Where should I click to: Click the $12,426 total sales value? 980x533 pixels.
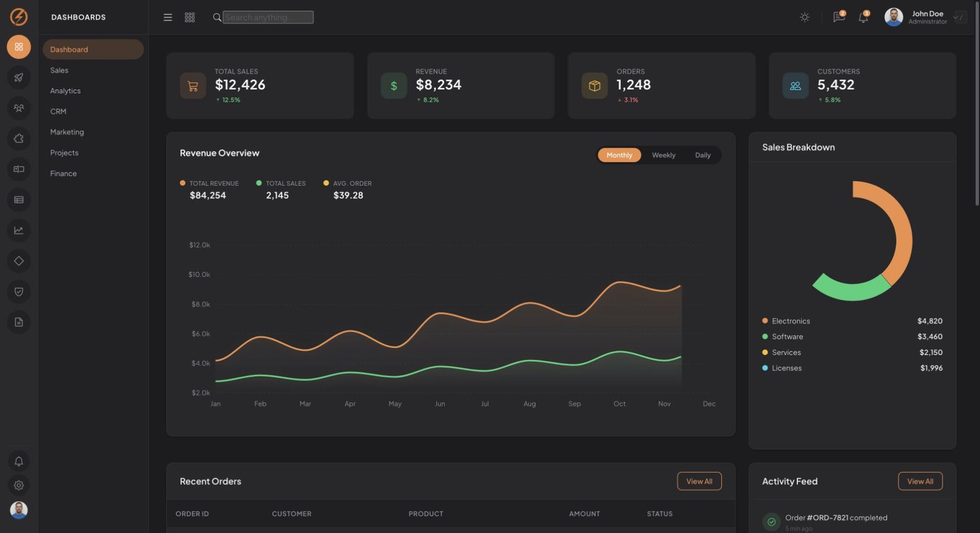(x=240, y=85)
